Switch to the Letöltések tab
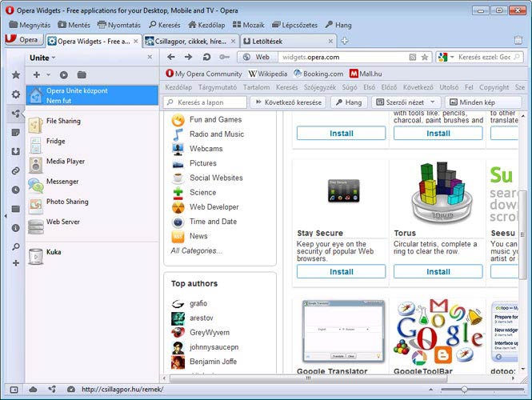Screen dimensions: 532x400 (x=288, y=42)
